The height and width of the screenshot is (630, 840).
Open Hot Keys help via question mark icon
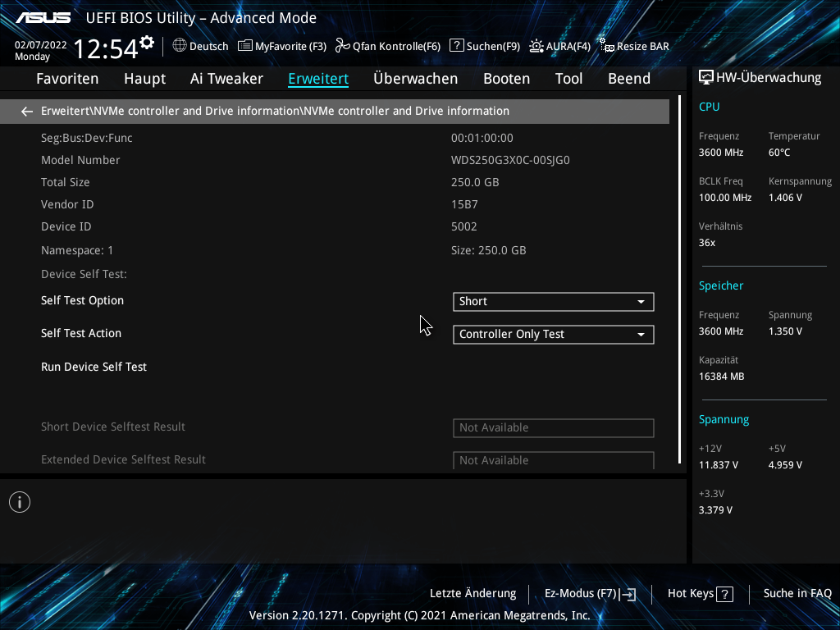pyautogui.click(x=725, y=593)
